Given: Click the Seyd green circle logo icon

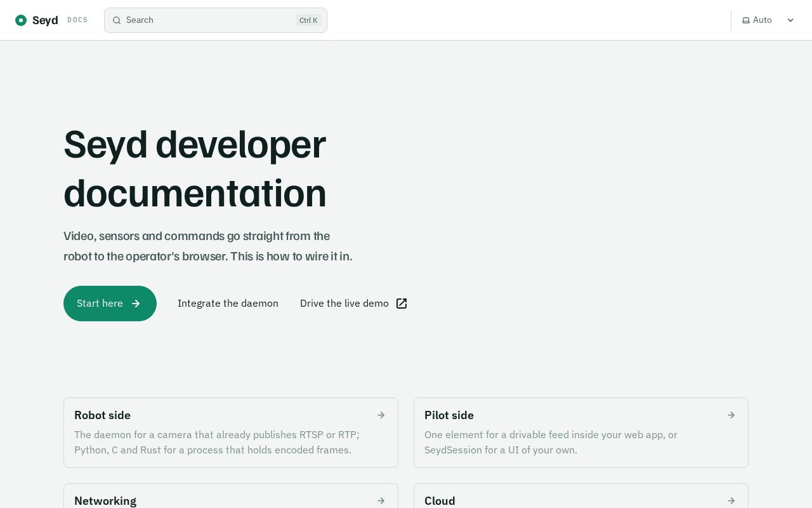Looking at the screenshot, I should pyautogui.click(x=21, y=20).
